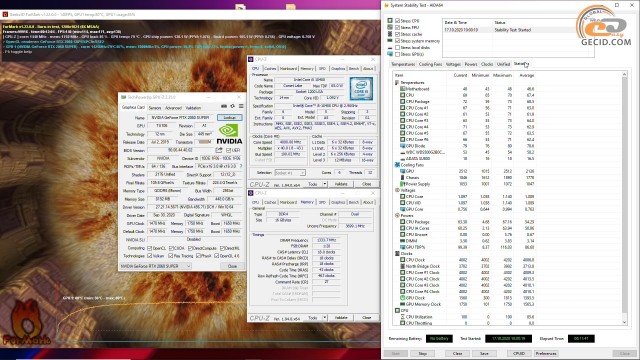Click Stop button in AIDA64
The height and width of the screenshot is (360, 640).
point(422,353)
